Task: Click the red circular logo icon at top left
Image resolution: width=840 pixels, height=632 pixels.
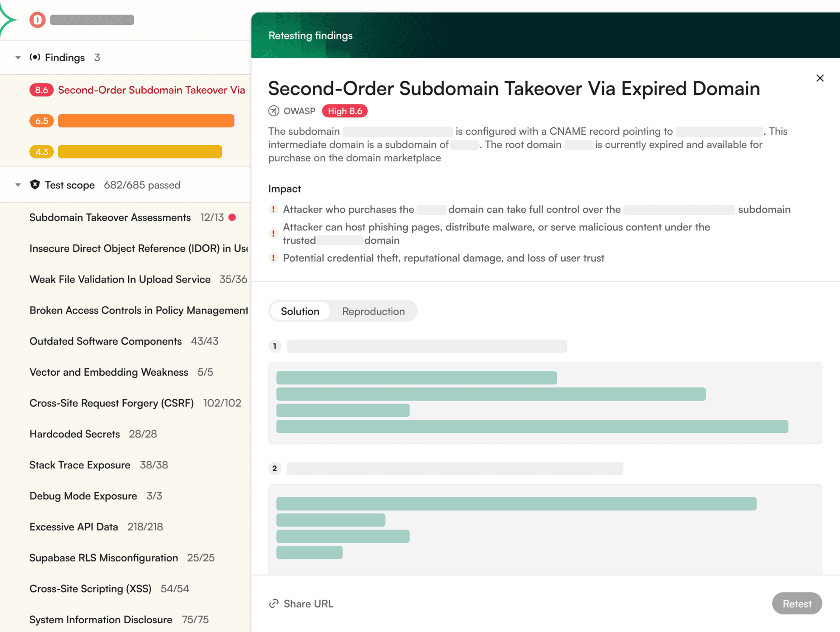Action: (38, 20)
